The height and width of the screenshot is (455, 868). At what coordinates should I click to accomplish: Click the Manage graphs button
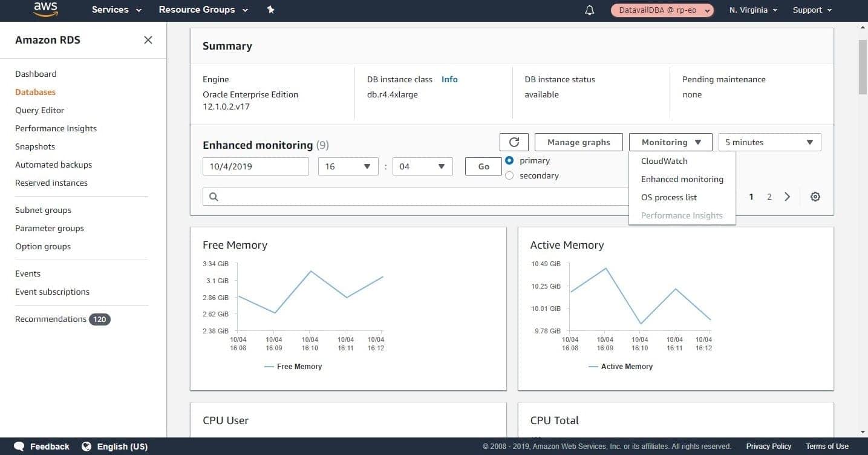coord(579,142)
